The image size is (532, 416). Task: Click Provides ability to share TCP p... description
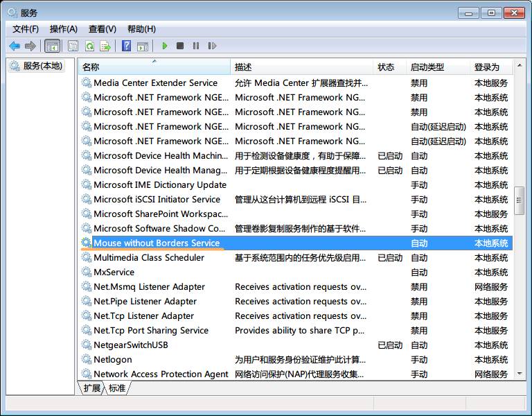click(x=299, y=331)
